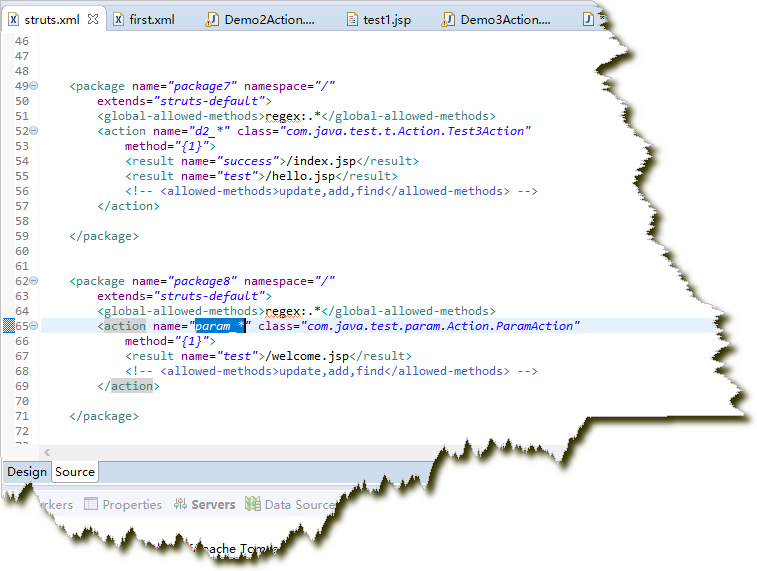Image resolution: width=757 pixels, height=571 pixels.
Task: Close the struts.xml tab
Action: click(x=93, y=19)
